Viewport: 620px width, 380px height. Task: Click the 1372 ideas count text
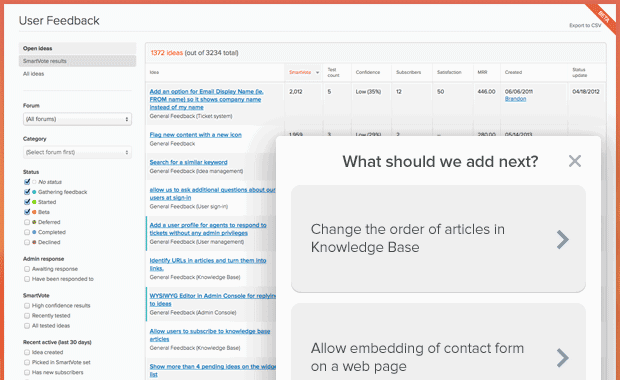coord(166,53)
